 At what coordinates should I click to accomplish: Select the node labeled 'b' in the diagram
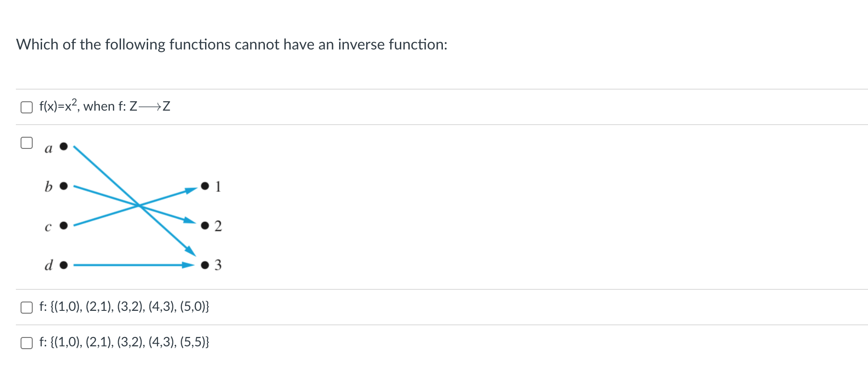tap(64, 186)
